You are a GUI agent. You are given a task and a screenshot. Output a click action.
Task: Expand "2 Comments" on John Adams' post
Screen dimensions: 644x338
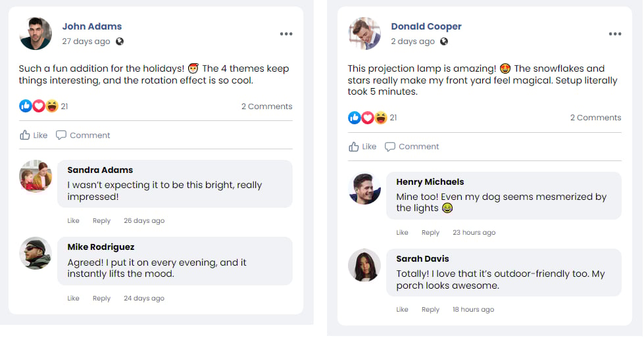pyautogui.click(x=266, y=107)
